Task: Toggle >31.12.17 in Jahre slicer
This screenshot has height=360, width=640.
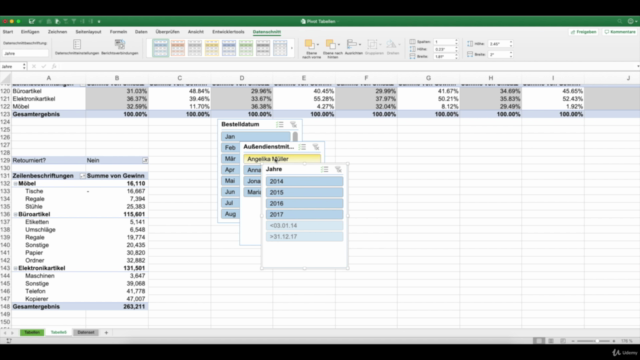Action: pyautogui.click(x=304, y=236)
